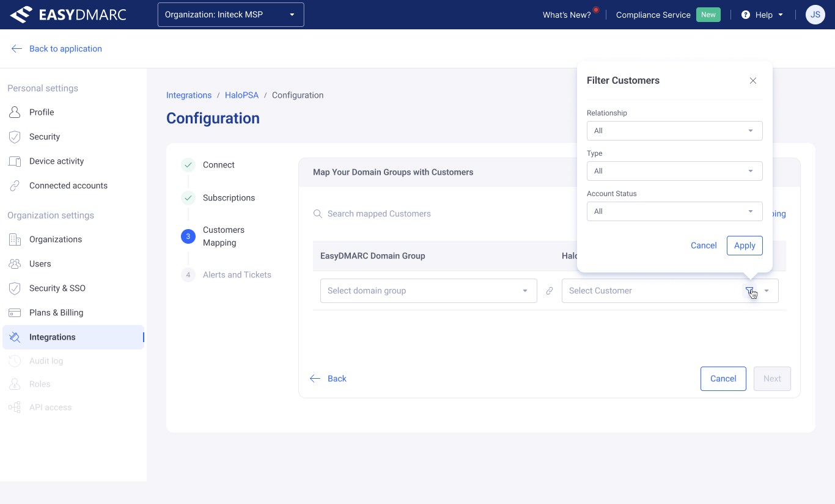Click the Connect step checkmark icon

pos(188,165)
